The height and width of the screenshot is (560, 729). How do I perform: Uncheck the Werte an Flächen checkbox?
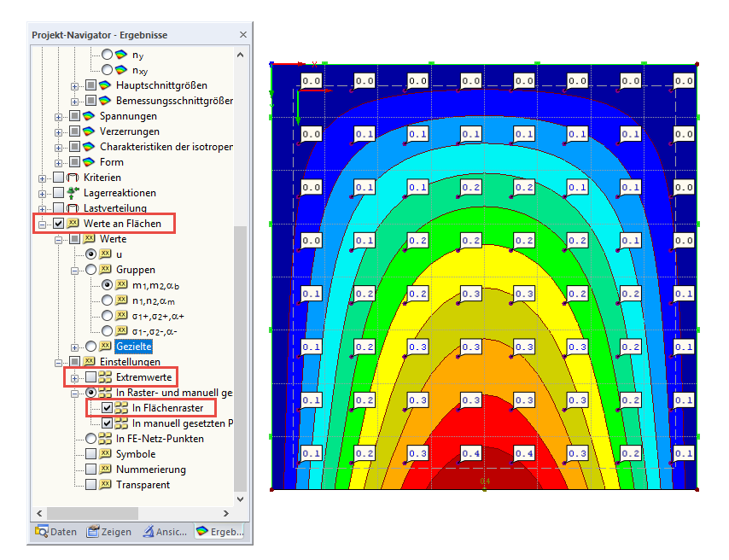[x=58, y=224]
